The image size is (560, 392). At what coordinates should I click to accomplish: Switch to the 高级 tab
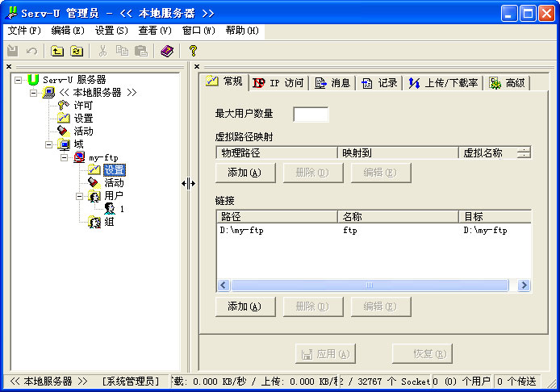click(x=507, y=83)
